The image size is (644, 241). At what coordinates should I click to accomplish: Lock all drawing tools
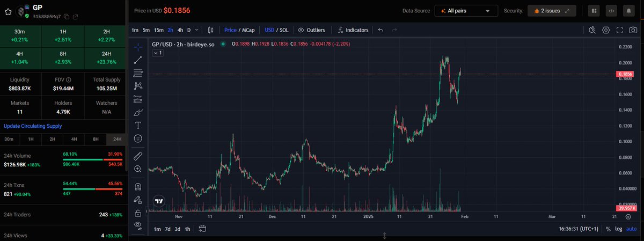[x=138, y=213]
